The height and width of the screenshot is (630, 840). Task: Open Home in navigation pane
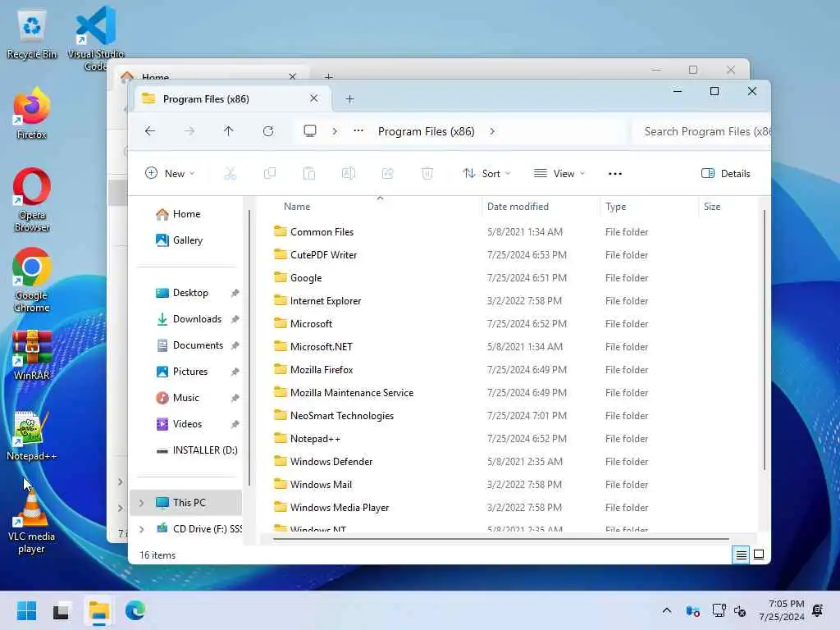[x=186, y=214]
